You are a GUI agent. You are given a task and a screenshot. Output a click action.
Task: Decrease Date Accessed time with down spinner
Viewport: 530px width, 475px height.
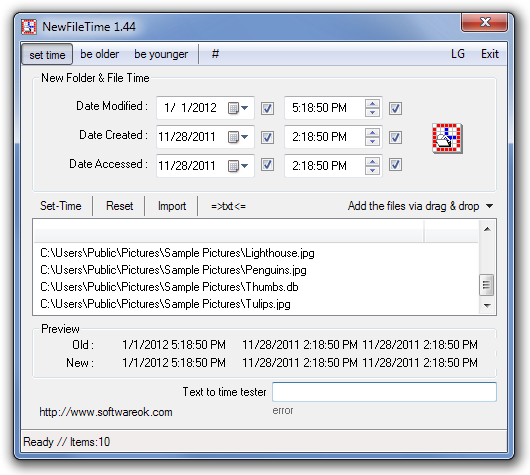tap(372, 170)
